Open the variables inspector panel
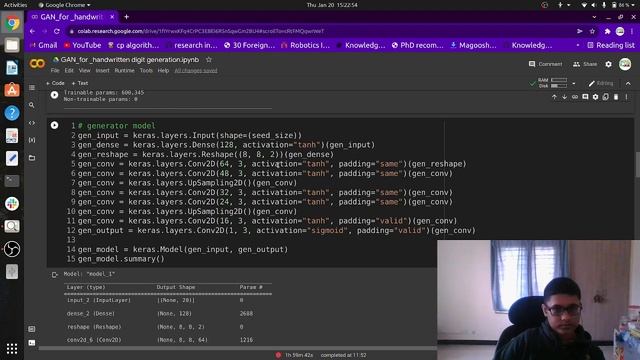Screen dimensions: 640x360 point(32,140)
